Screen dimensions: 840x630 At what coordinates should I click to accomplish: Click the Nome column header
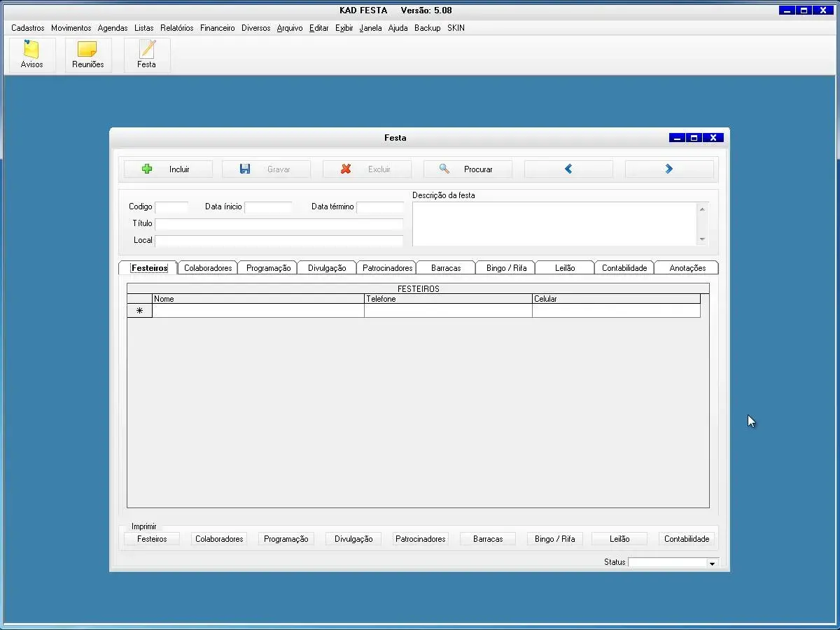(258, 299)
